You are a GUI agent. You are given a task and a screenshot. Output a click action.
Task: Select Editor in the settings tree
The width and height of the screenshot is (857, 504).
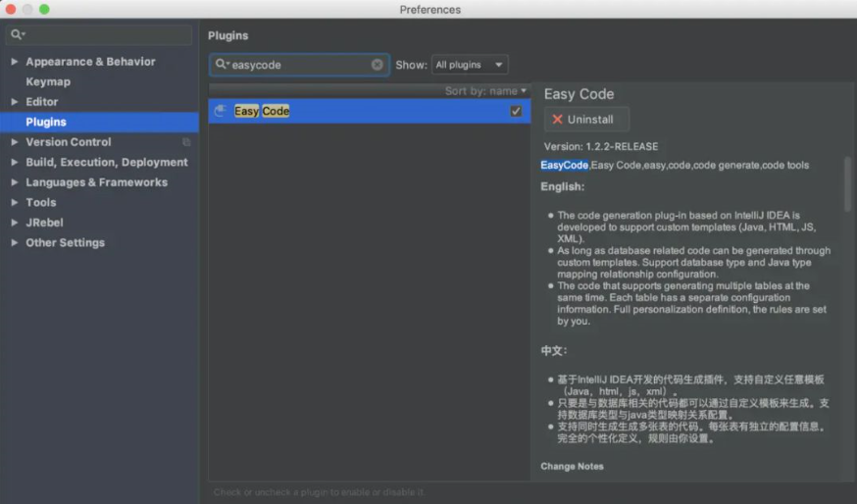coord(41,102)
